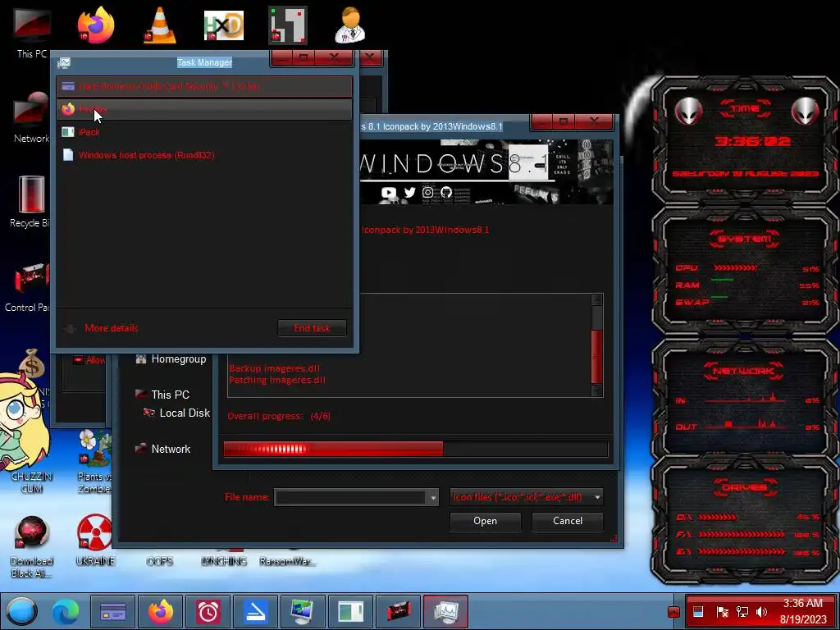
Task: Click the YouTube icon in iPack banner
Action: pyautogui.click(x=388, y=192)
